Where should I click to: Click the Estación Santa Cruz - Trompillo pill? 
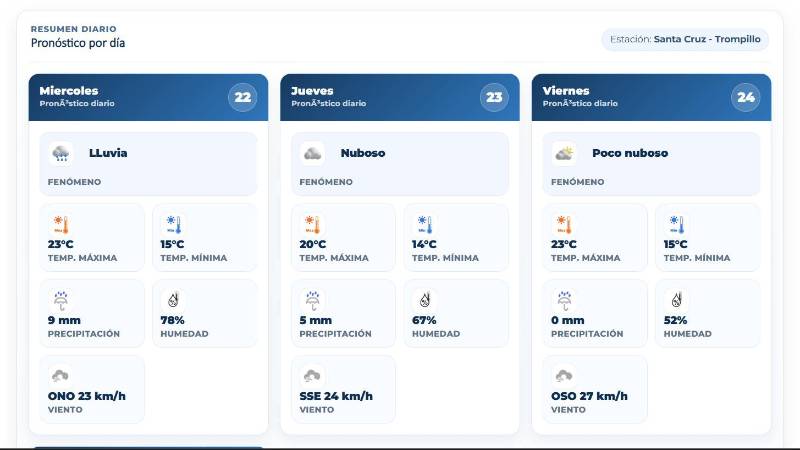tap(685, 39)
